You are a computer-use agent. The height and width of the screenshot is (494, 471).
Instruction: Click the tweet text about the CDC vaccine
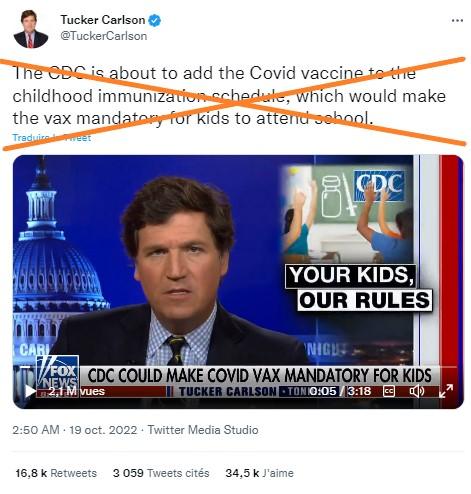(x=229, y=96)
